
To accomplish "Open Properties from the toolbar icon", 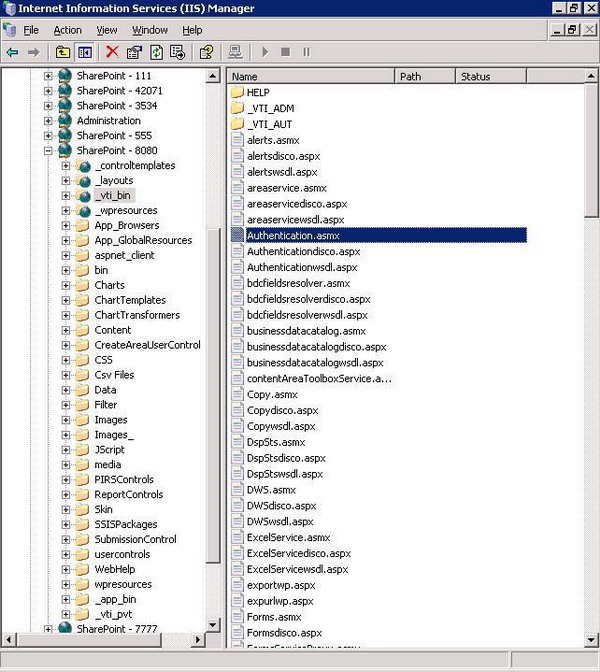I will (134, 52).
